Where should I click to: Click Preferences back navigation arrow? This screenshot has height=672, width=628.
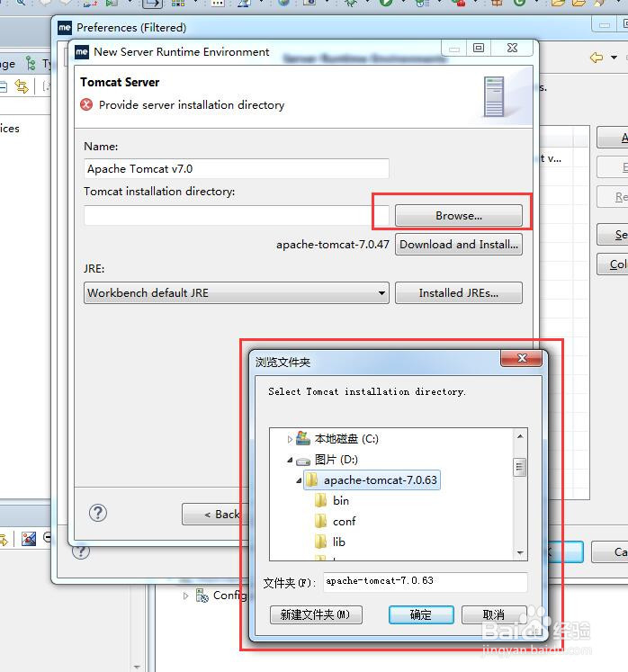coord(597,58)
